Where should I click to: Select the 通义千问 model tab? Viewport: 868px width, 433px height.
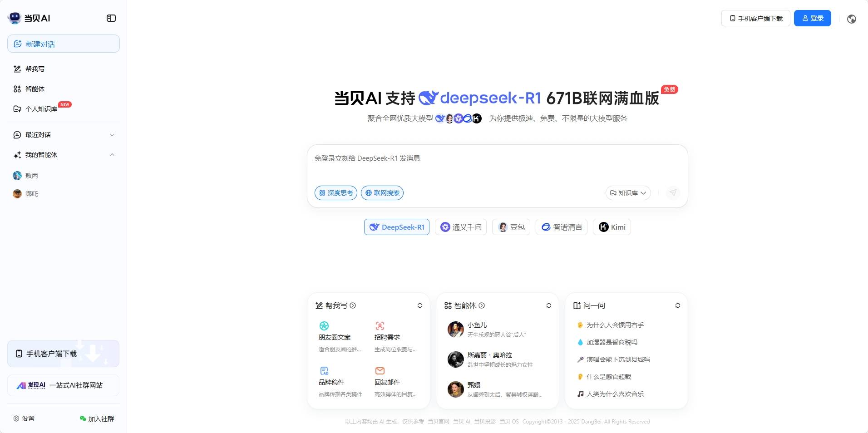tap(461, 227)
